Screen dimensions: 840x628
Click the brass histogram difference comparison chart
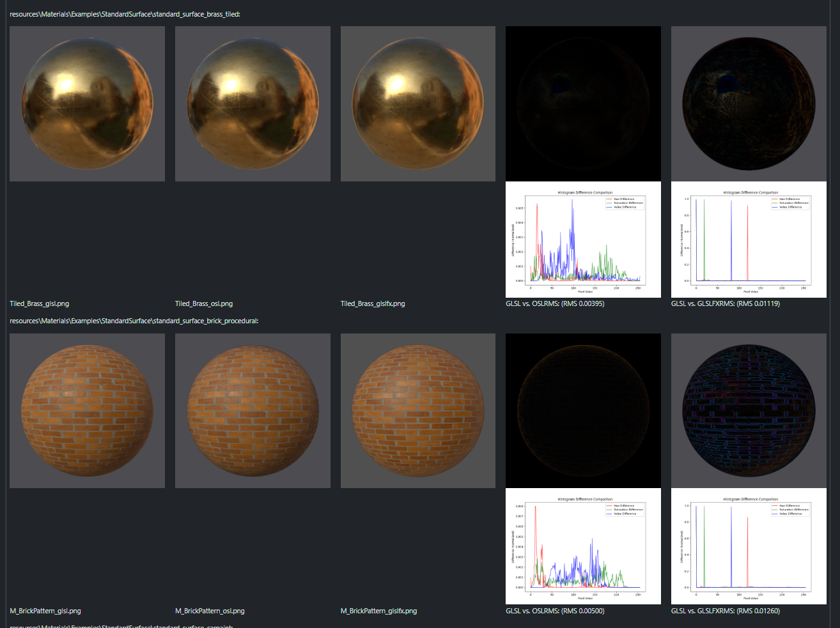click(583, 240)
